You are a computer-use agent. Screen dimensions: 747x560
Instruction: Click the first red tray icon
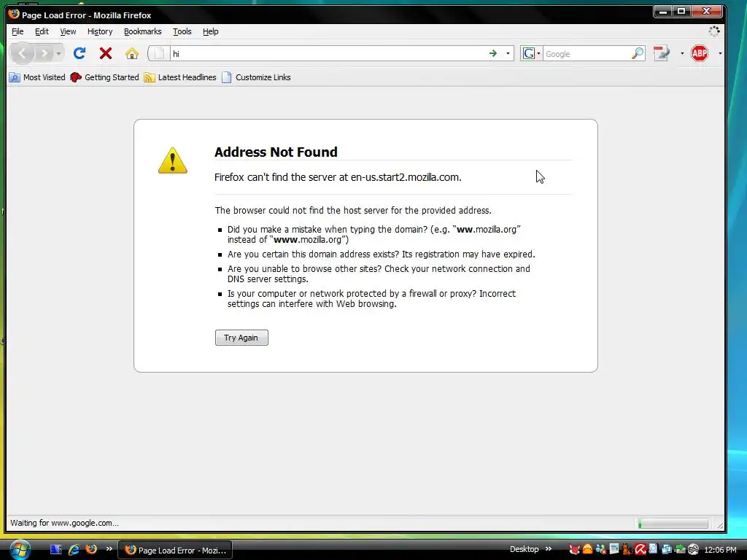click(575, 550)
